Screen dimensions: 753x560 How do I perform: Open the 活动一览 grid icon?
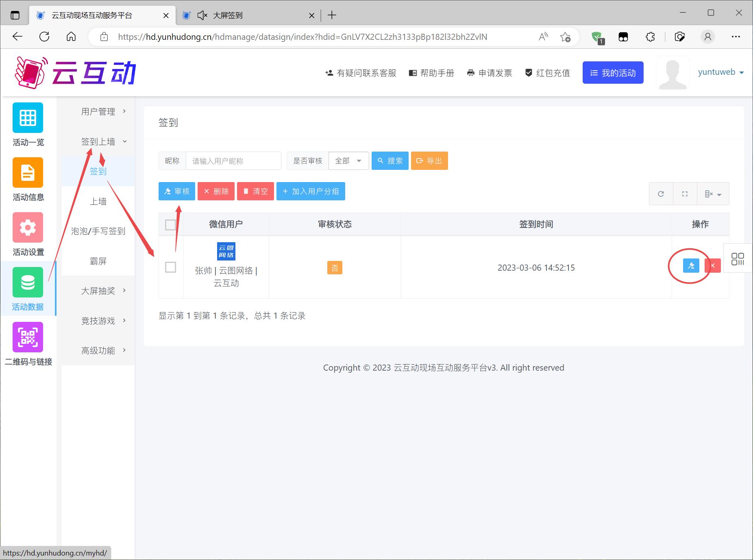28,118
